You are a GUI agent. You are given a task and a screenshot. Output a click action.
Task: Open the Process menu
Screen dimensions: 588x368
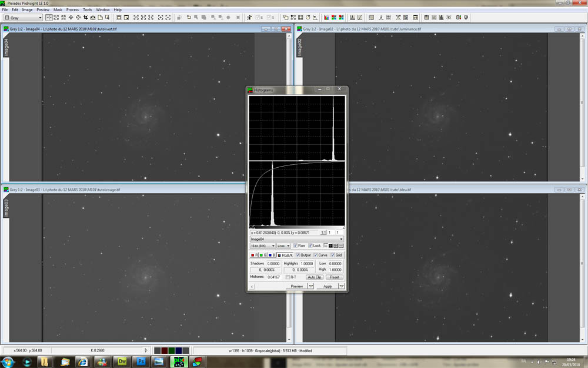coord(72,10)
